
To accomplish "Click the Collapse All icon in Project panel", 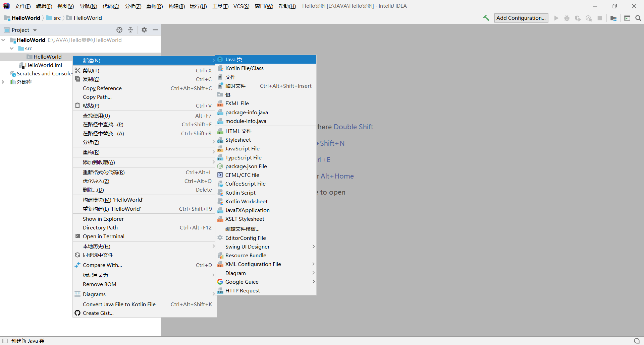I will [130, 30].
